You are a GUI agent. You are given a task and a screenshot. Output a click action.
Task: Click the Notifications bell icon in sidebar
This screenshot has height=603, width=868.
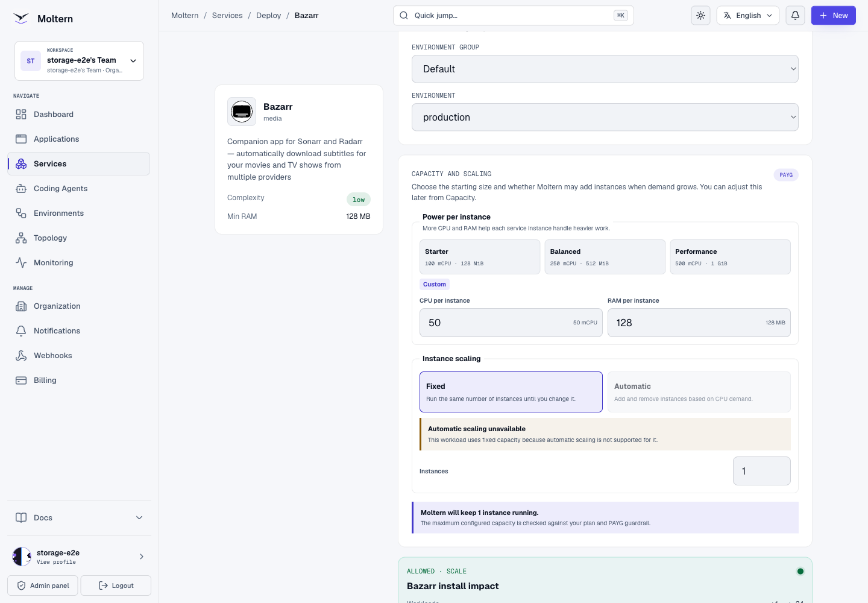[x=21, y=331]
